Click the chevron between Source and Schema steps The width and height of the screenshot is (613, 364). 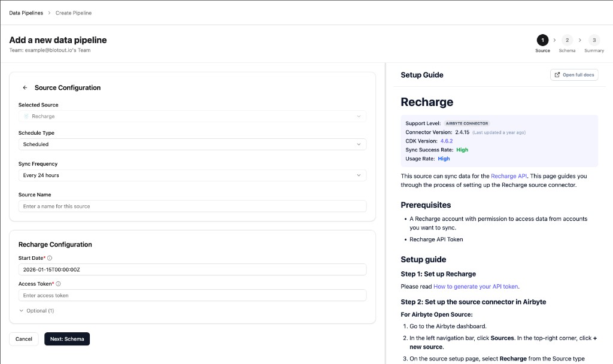tap(554, 40)
